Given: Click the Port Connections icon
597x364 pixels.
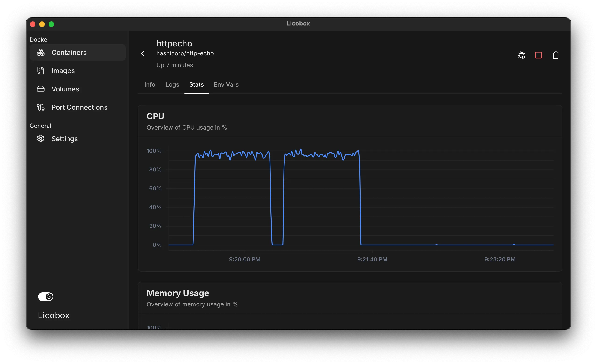Looking at the screenshot, I should (40, 107).
